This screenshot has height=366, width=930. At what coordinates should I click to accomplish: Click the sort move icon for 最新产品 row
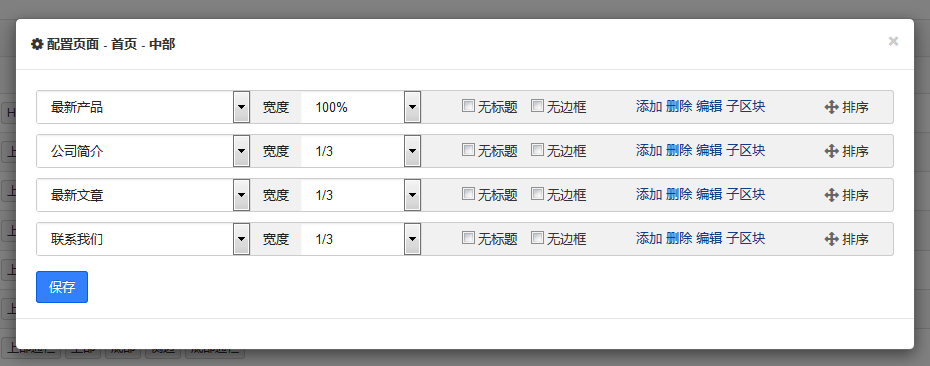[831, 107]
